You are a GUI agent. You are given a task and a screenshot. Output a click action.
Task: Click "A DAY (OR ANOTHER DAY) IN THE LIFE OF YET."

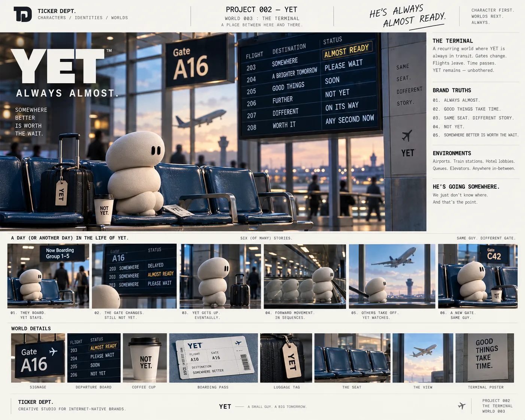70,238
